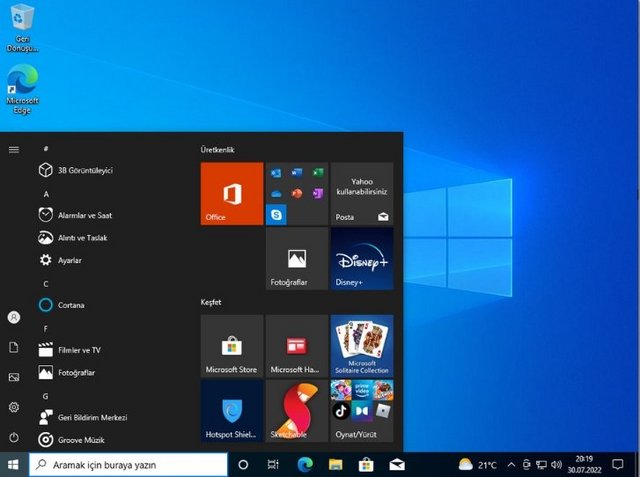Open the Hotspot Shield tile
The width and height of the screenshot is (640, 477).
click(x=232, y=411)
